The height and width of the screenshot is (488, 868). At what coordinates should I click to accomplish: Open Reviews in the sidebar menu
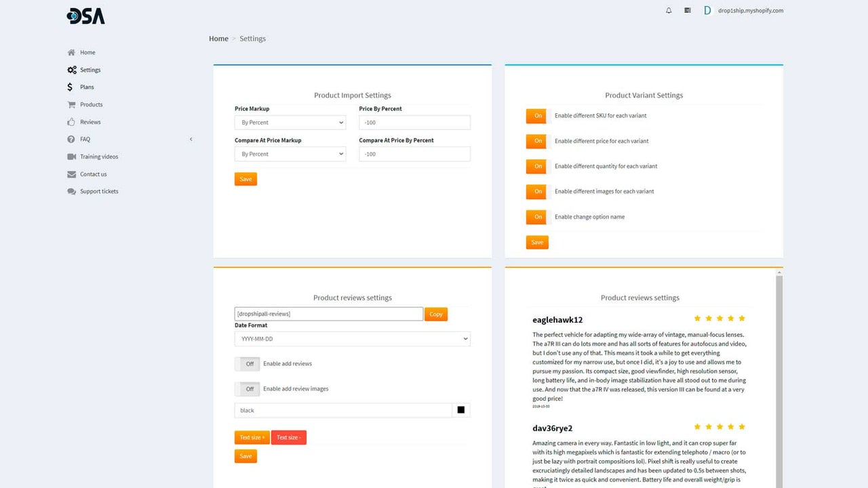(90, 122)
